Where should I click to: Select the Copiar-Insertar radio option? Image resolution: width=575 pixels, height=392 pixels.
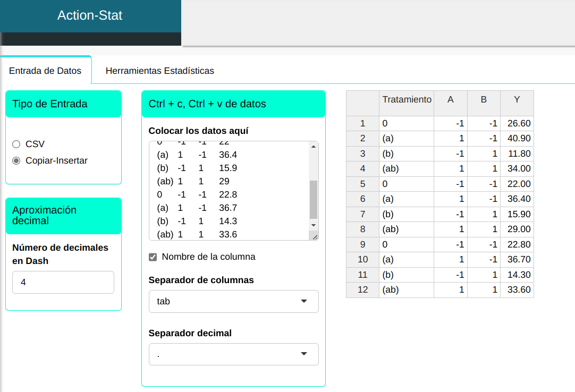point(16,160)
